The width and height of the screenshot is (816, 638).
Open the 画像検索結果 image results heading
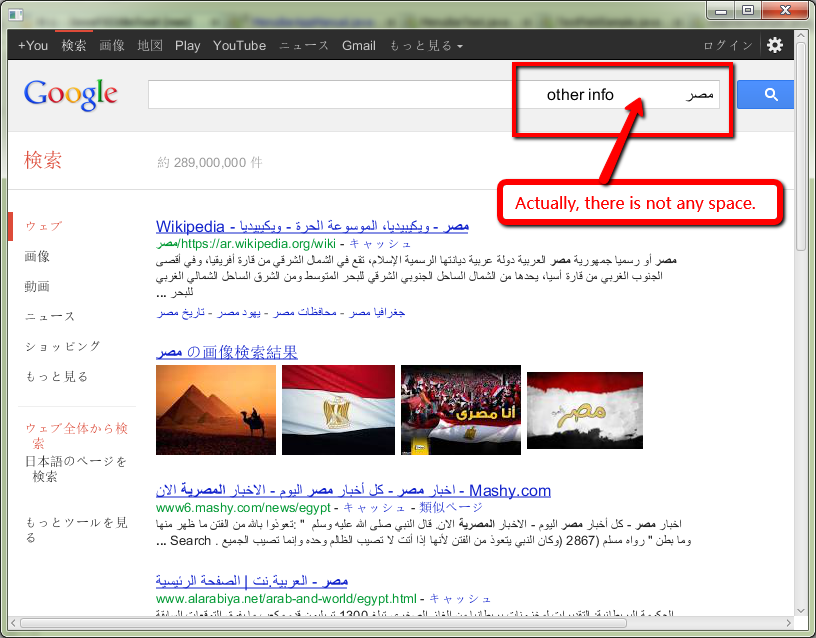[227, 352]
